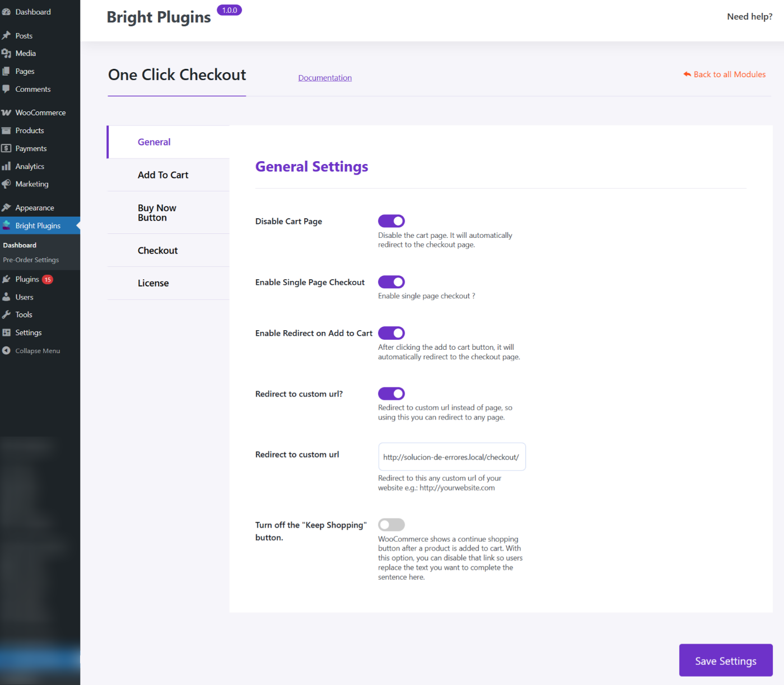Viewport: 784px width, 685px height.
Task: Open the License settings tab
Action: point(153,283)
